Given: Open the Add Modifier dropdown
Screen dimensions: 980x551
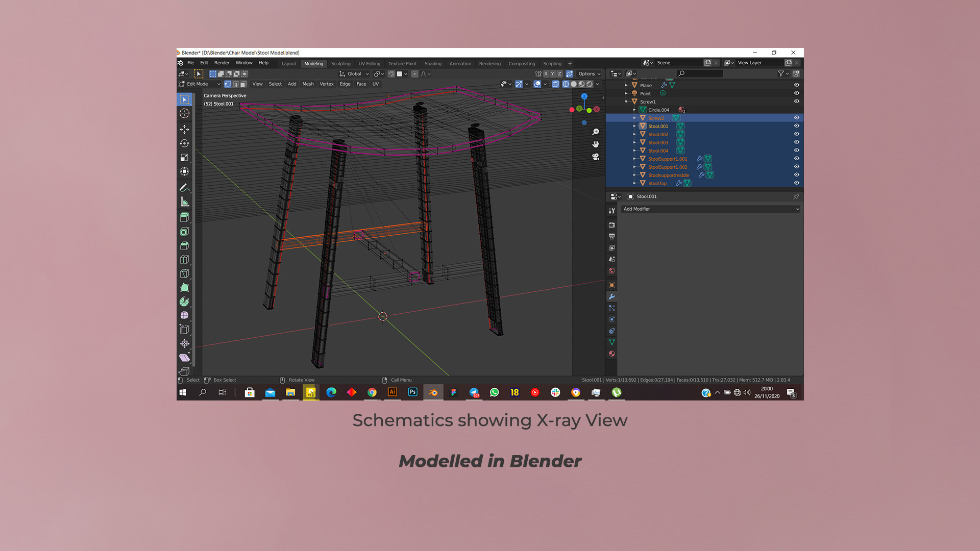Looking at the screenshot, I should click(710, 209).
